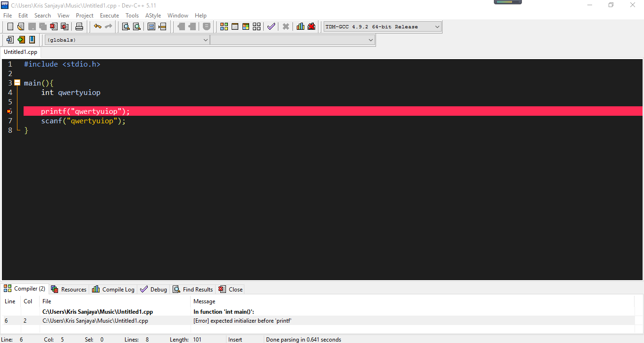Open the View menu
Image resolution: width=644 pixels, height=343 pixels.
point(63,16)
